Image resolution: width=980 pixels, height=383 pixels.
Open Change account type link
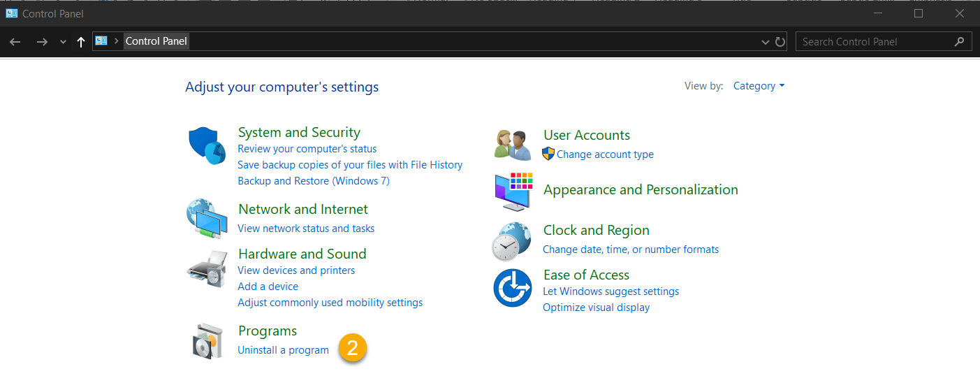coord(605,154)
